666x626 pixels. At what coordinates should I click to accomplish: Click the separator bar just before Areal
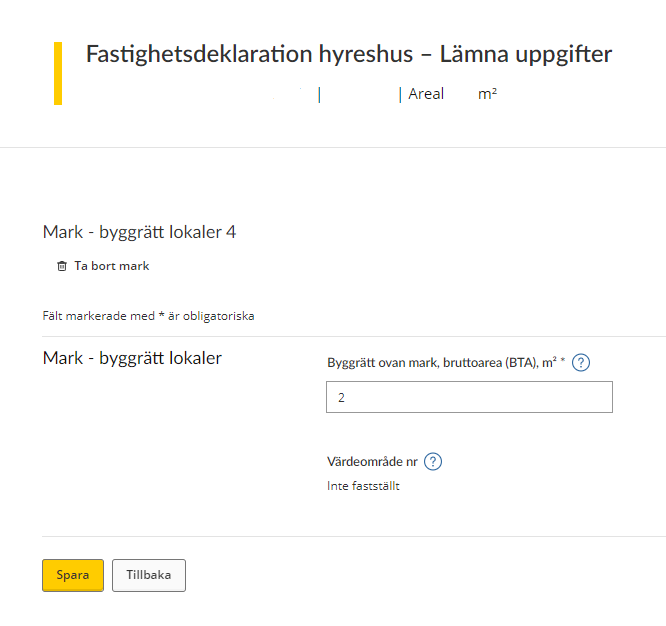[x=400, y=95]
